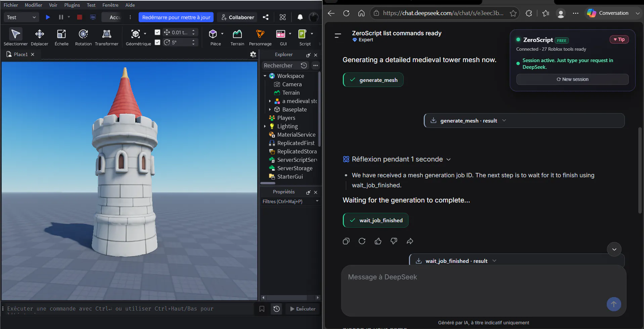Copy the DeepSeek response
Screen dimensions: 644x329
click(346, 241)
